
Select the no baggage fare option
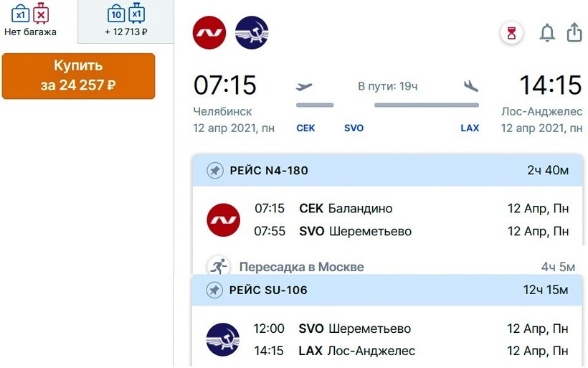[x=31, y=20]
